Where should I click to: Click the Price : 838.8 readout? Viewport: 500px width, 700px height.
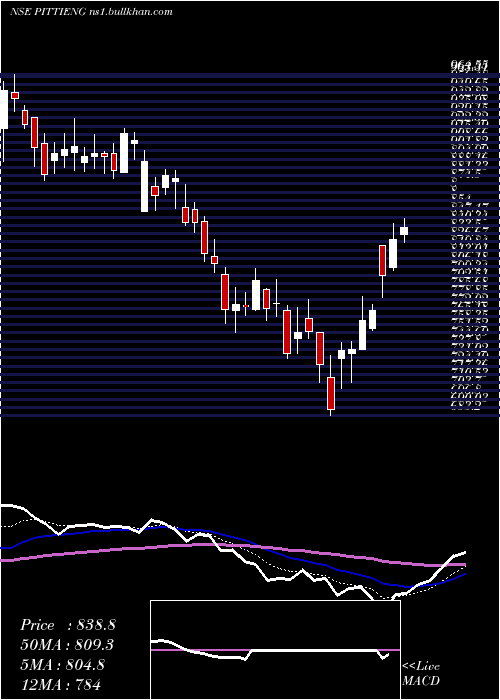click(x=67, y=625)
